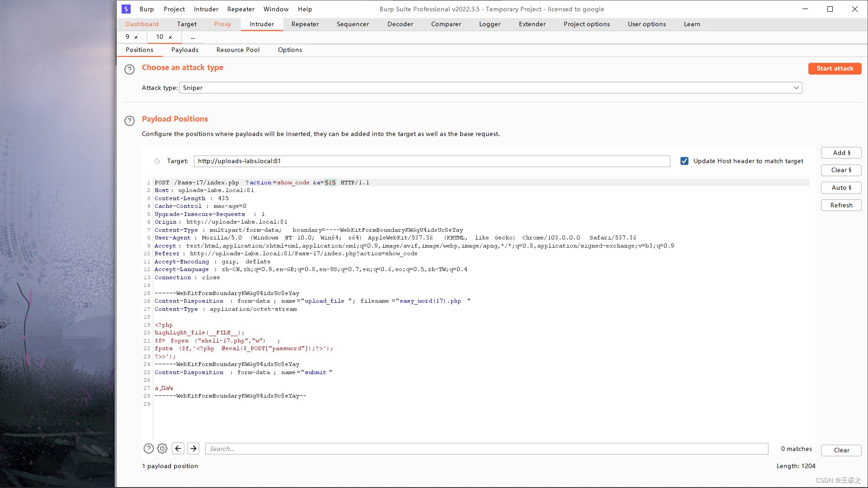Focus the Target URL input field
The image size is (868, 488).
(x=432, y=161)
